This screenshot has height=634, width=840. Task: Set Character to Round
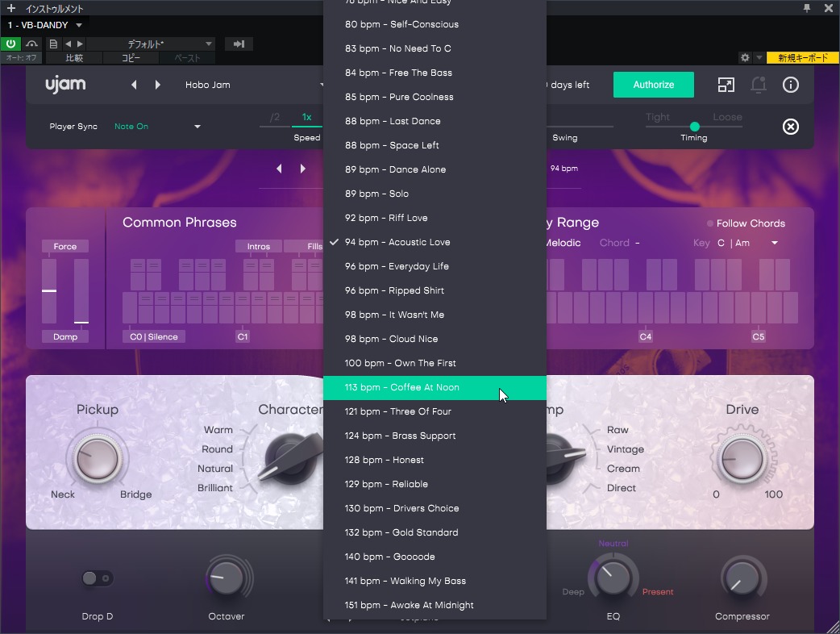[x=217, y=449]
